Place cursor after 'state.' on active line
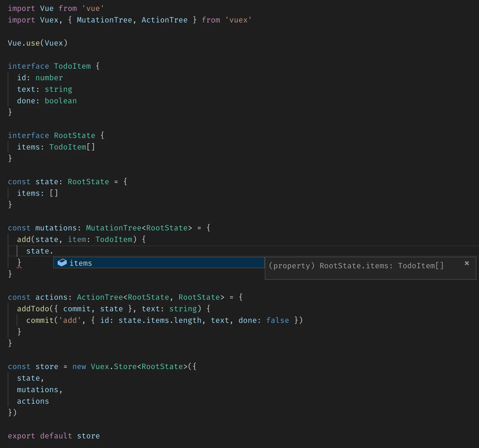This screenshot has height=448, width=479. [53, 251]
